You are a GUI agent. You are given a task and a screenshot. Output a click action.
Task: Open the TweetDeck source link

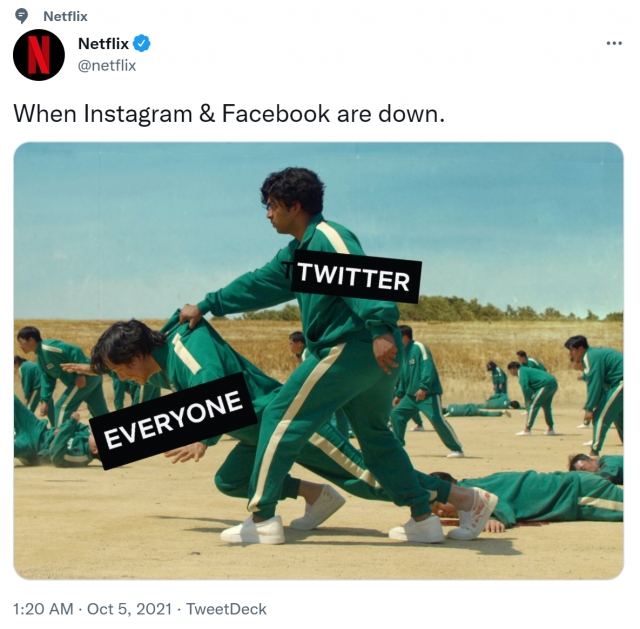[226, 609]
